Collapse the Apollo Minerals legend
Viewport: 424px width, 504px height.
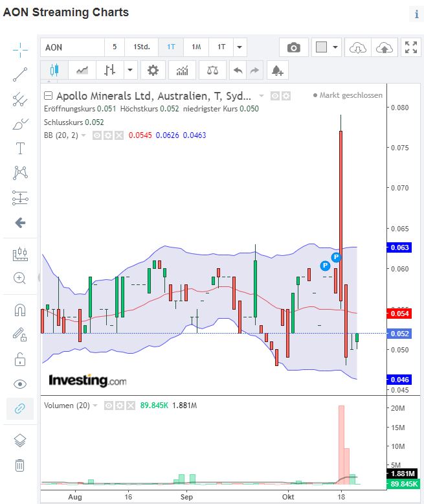(48, 95)
